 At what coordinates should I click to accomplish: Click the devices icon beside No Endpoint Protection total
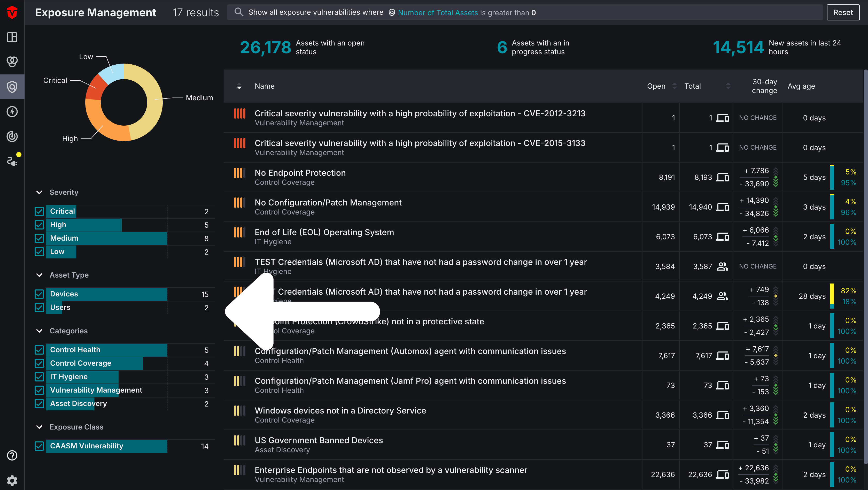(723, 177)
